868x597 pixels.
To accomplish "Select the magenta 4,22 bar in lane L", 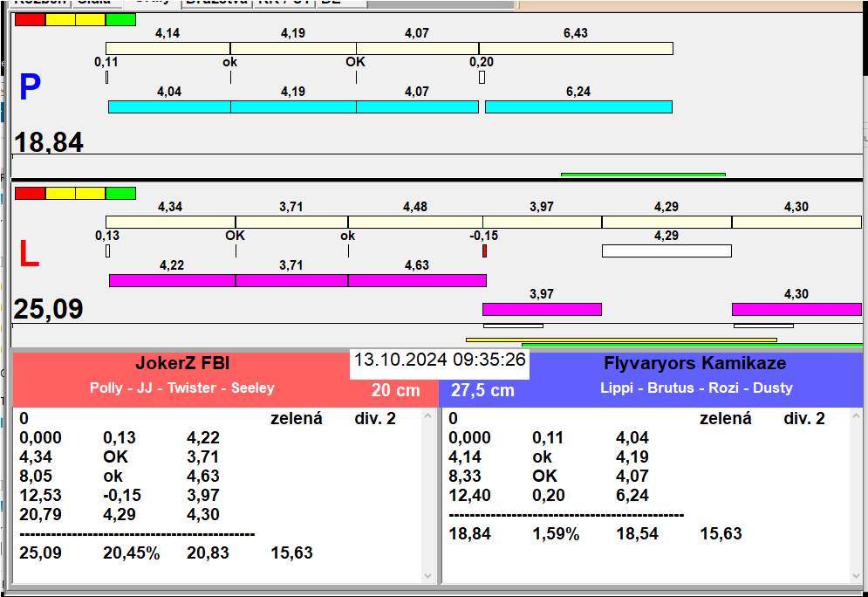I will (172, 280).
